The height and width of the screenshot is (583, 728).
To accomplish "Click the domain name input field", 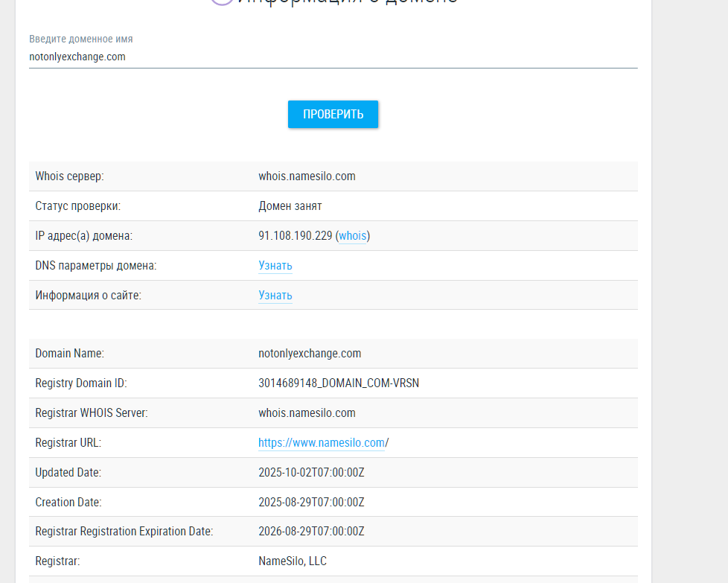I will click(333, 57).
